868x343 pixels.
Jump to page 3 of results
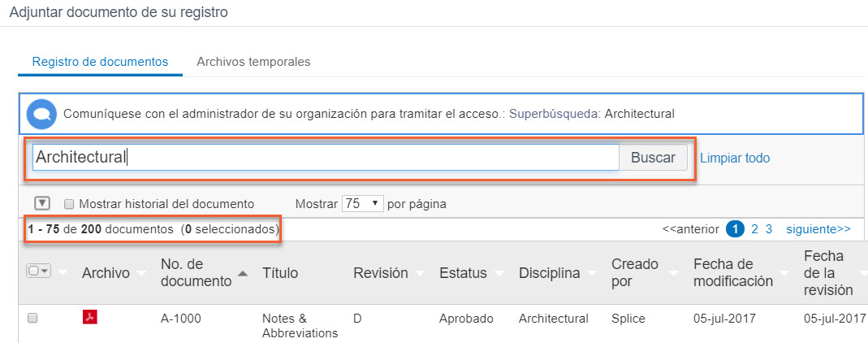[x=769, y=229]
